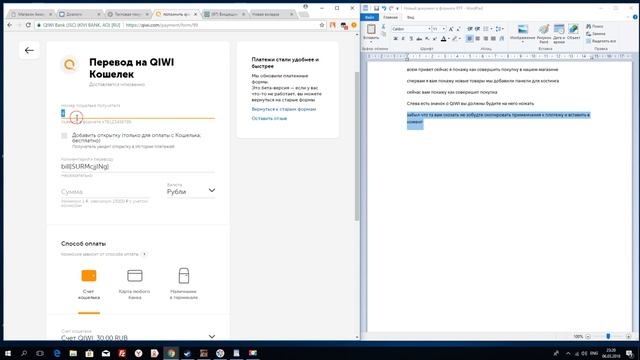Click the QIWI wallet logo icon
The height and width of the screenshot is (360, 640).
coord(70,64)
